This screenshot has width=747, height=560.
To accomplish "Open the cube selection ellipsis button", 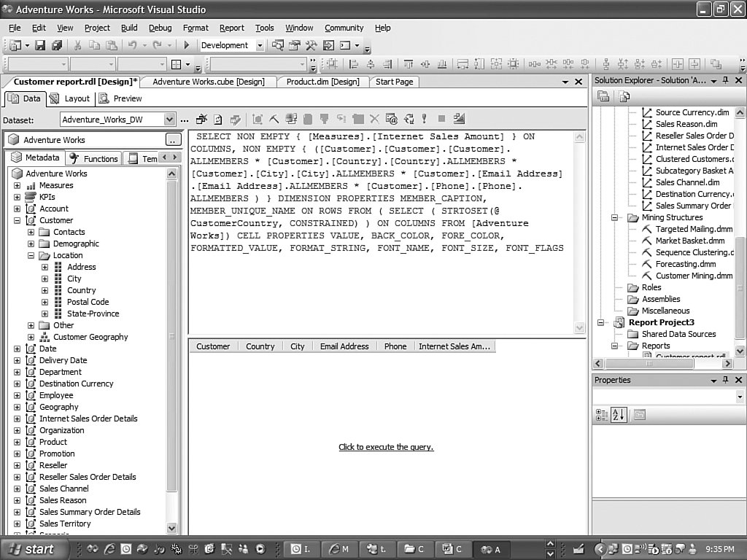I will click(172, 140).
